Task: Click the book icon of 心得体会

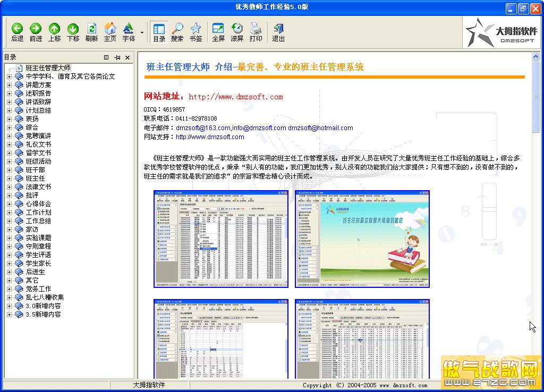Action: 19,204
